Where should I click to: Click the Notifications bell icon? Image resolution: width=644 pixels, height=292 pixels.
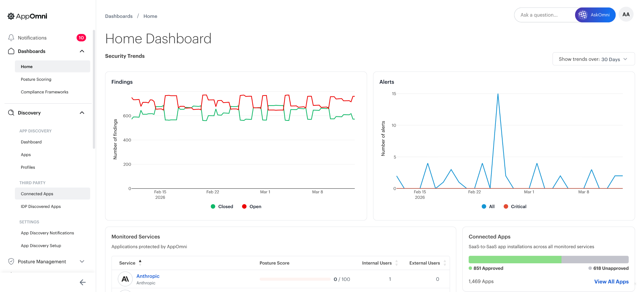11,38
